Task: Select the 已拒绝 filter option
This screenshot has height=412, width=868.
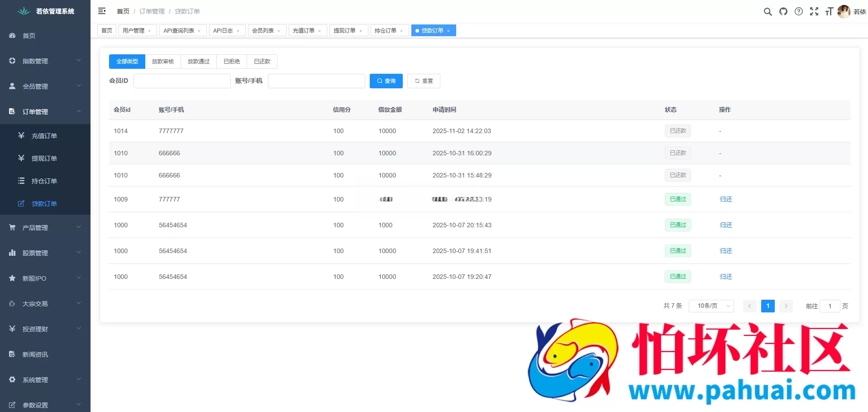Action: (232, 62)
